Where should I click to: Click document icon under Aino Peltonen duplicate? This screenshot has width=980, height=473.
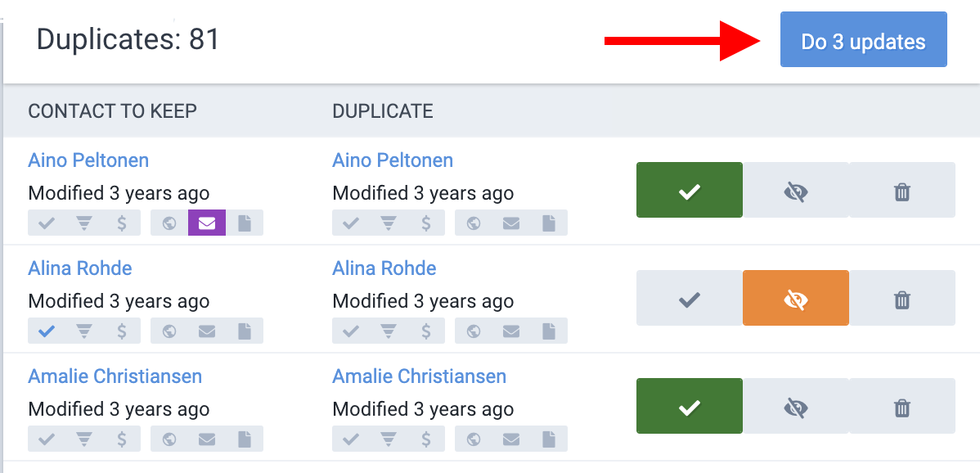pyautogui.click(x=549, y=223)
